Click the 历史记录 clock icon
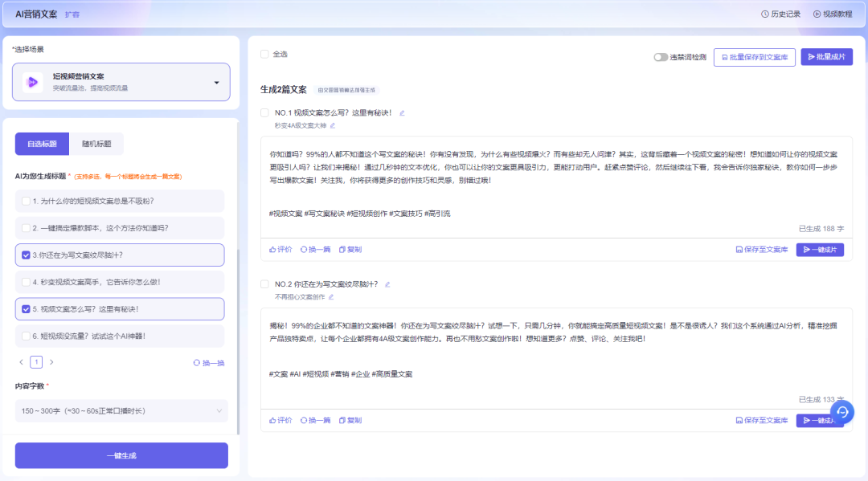Image resolution: width=868 pixels, height=481 pixels. [x=766, y=14]
